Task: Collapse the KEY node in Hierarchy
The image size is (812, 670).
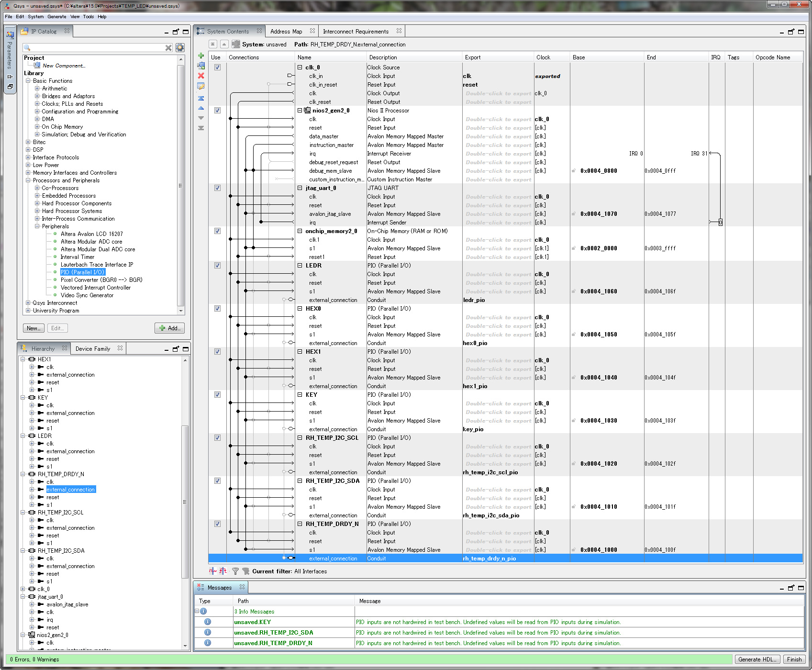Action: click(x=23, y=398)
